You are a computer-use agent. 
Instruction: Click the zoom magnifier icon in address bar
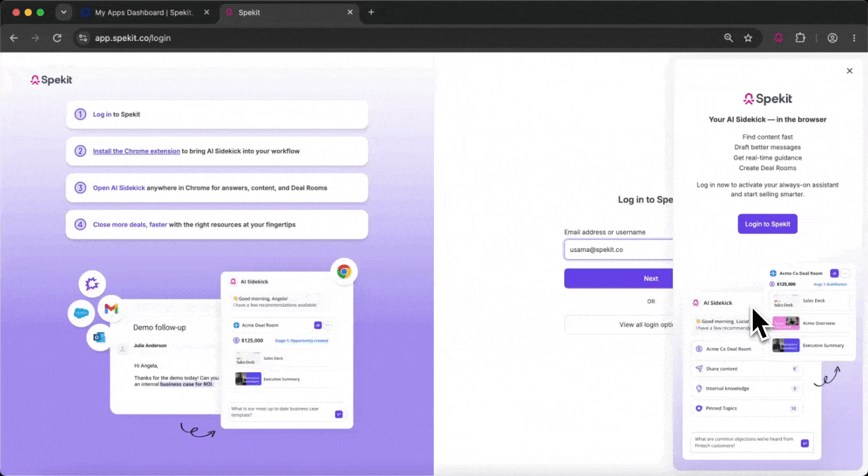[728, 38]
